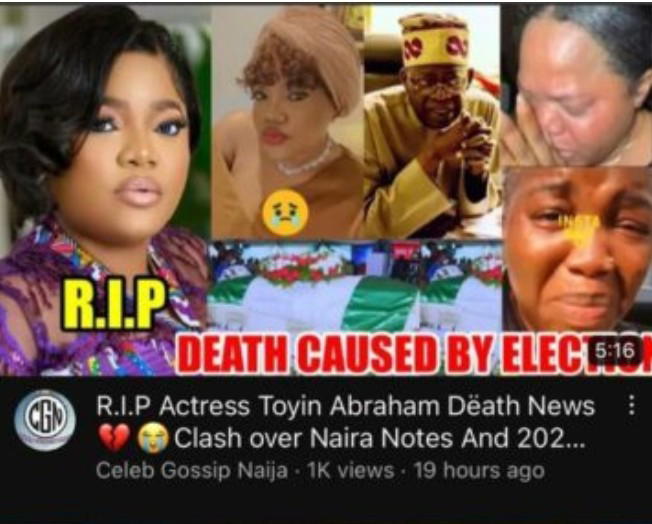Click the man wearing yellow patterned cap
Viewport: 652px width, 524px height.
click(432, 123)
